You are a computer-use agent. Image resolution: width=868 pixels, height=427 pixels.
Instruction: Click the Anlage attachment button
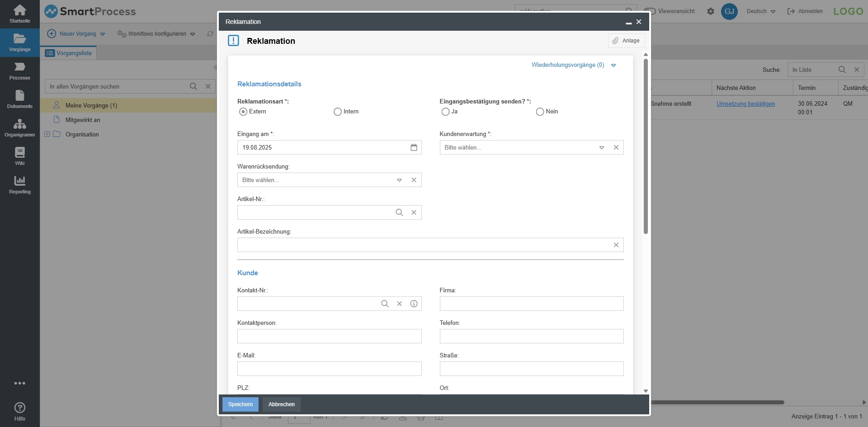(x=626, y=41)
